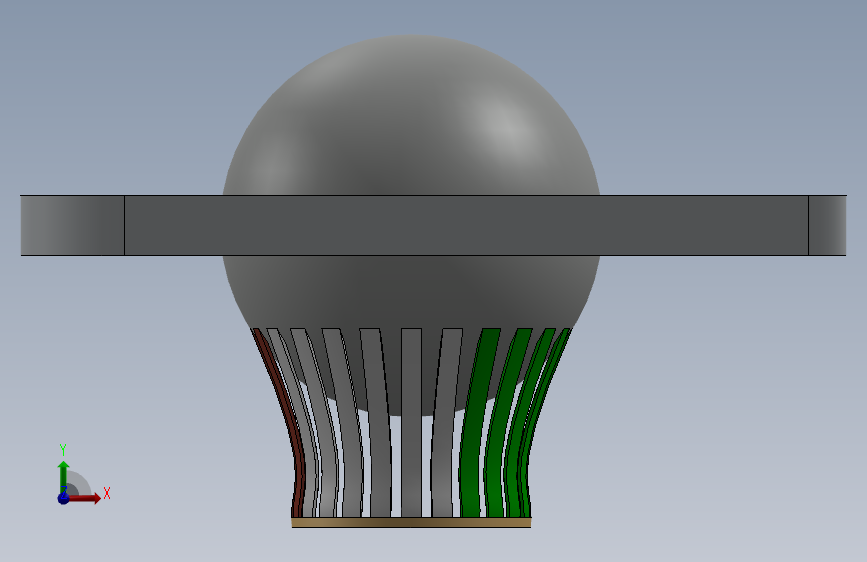
Task: Click the green Y axis arrow of triad
Action: tap(64, 476)
